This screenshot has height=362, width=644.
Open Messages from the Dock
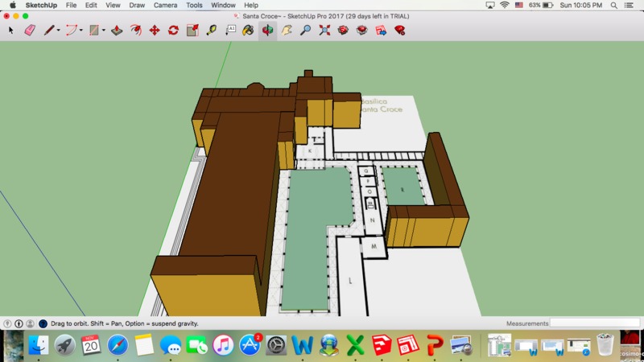[171, 344]
